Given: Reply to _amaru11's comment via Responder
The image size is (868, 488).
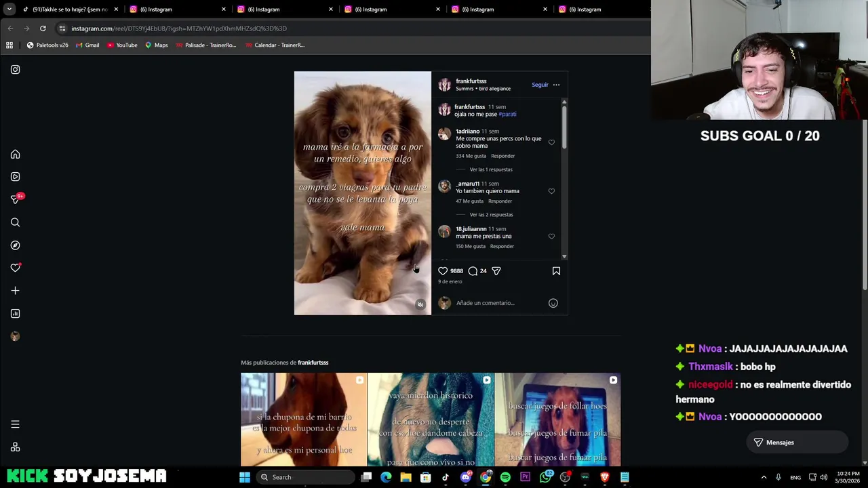Looking at the screenshot, I should 500,201.
